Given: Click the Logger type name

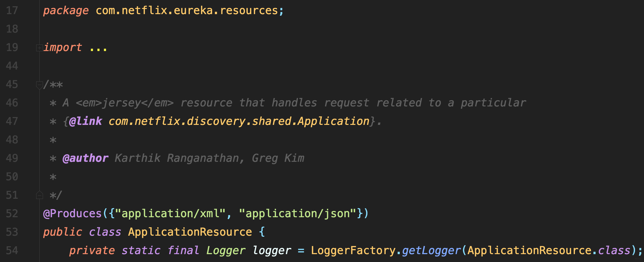Looking at the screenshot, I should 226,251.
